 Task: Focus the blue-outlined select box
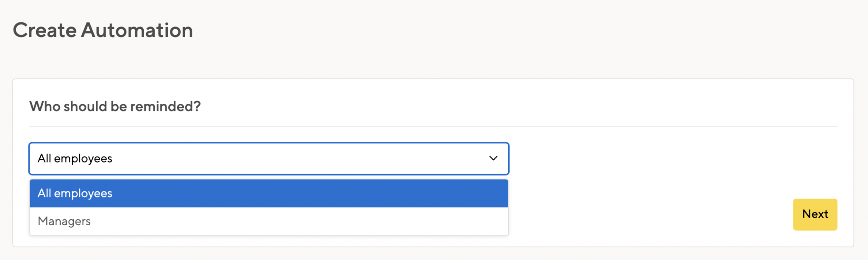pos(269,158)
